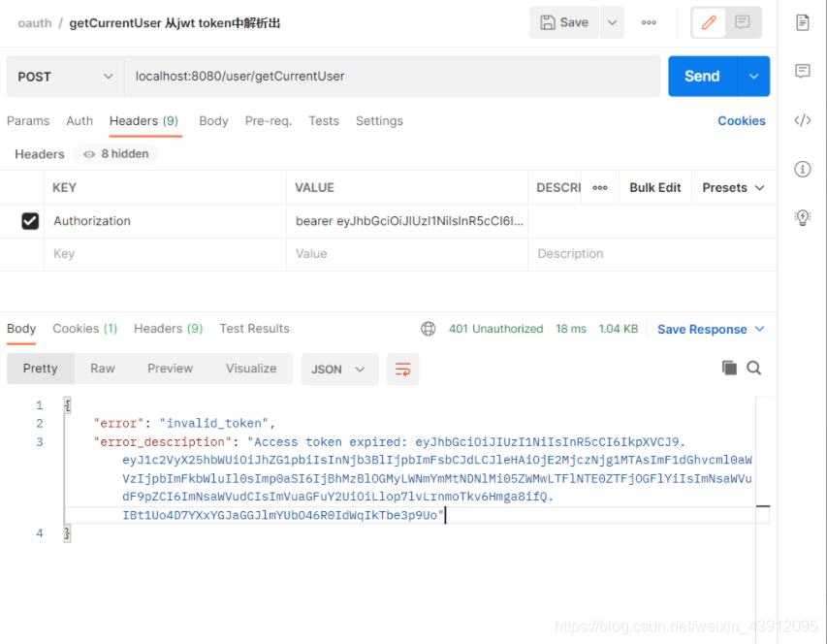Screen dimensions: 827x644
Task: Click the empty Key input cell
Action: click(x=165, y=254)
